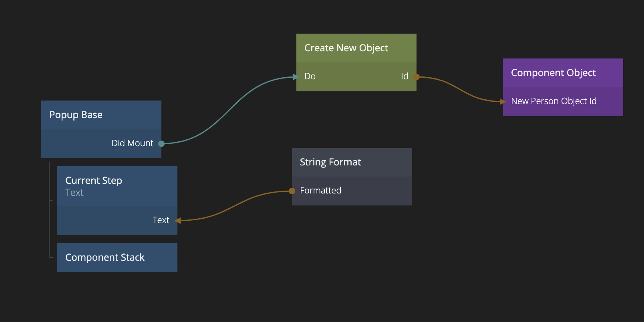The image size is (644, 322).
Task: Select the Current Step text node header
Action: pos(117,186)
